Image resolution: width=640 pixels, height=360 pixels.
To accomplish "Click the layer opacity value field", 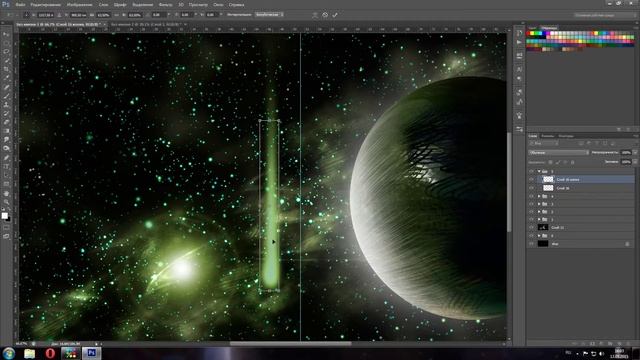I will click(x=626, y=152).
